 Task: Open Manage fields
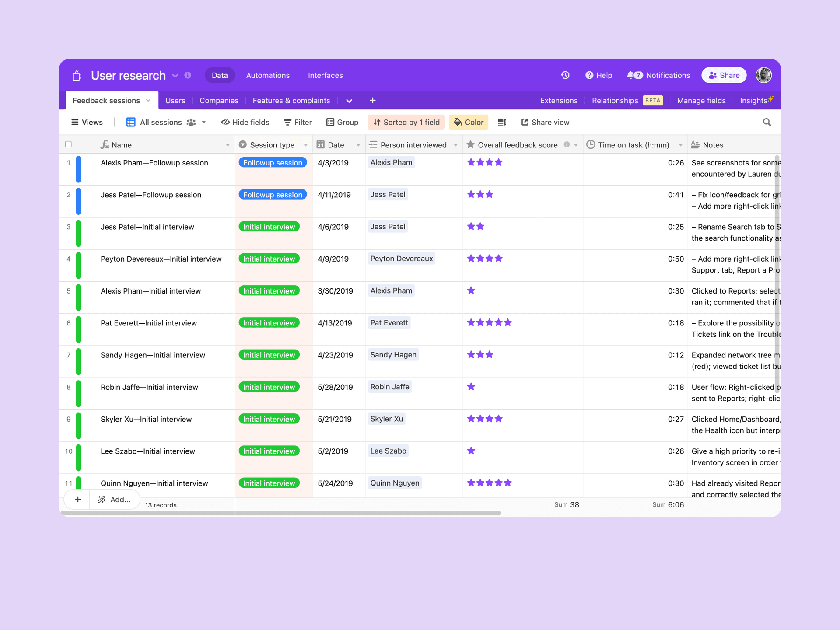click(701, 101)
